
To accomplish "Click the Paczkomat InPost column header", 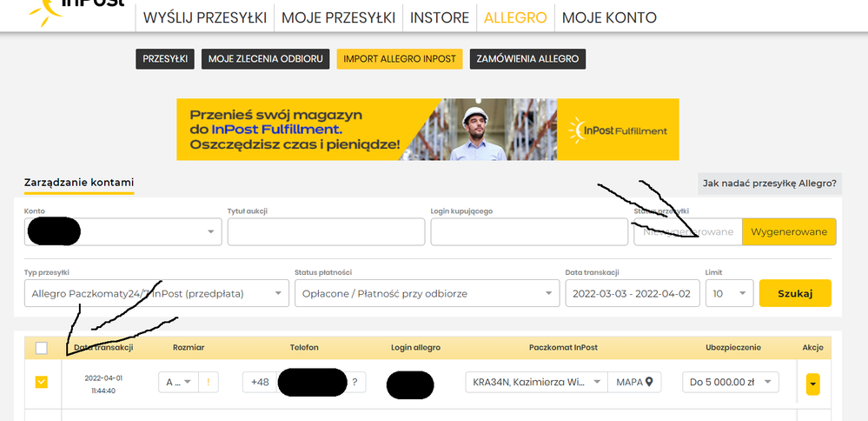I will pos(564,348).
